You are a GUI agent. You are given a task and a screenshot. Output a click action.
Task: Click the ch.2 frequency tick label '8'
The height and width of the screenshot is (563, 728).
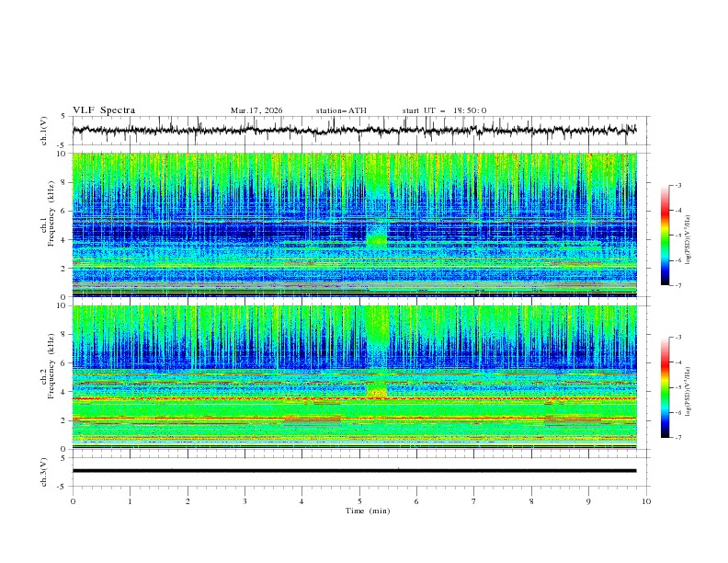coord(65,335)
